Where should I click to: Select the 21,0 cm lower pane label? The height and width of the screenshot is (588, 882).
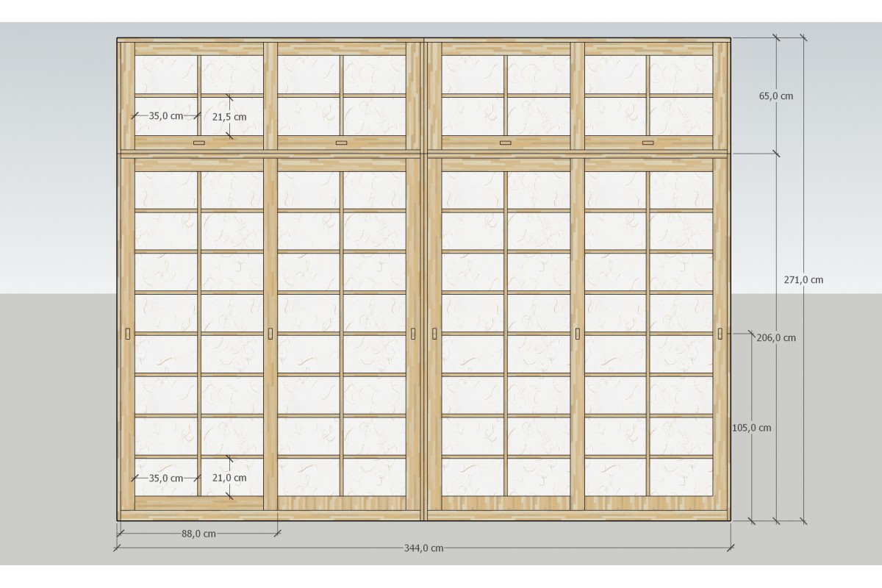pyautogui.click(x=229, y=478)
